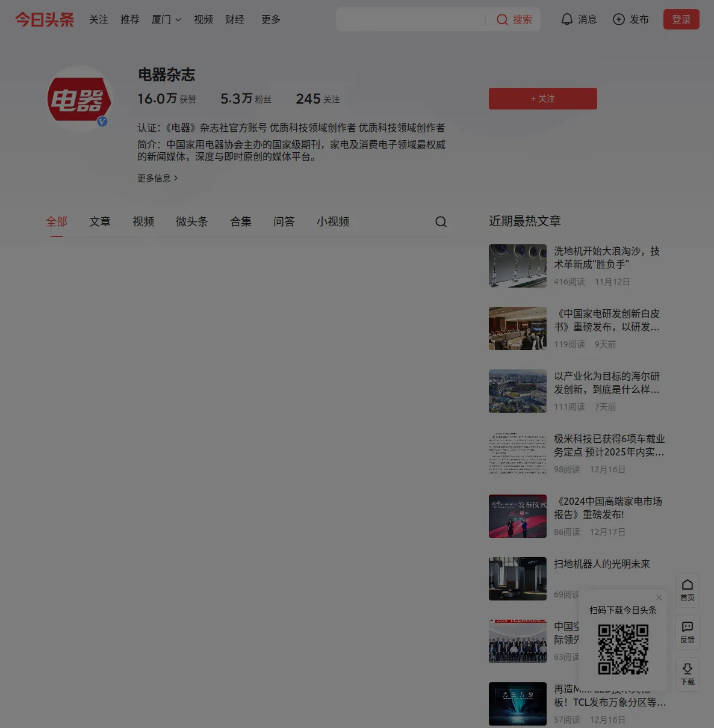Expand the 厦门 city dropdown

166,19
